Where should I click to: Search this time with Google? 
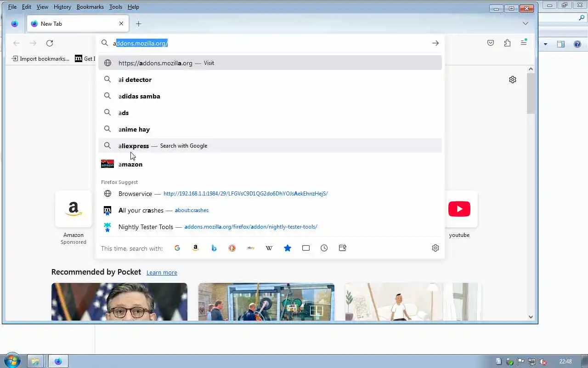[177, 248]
